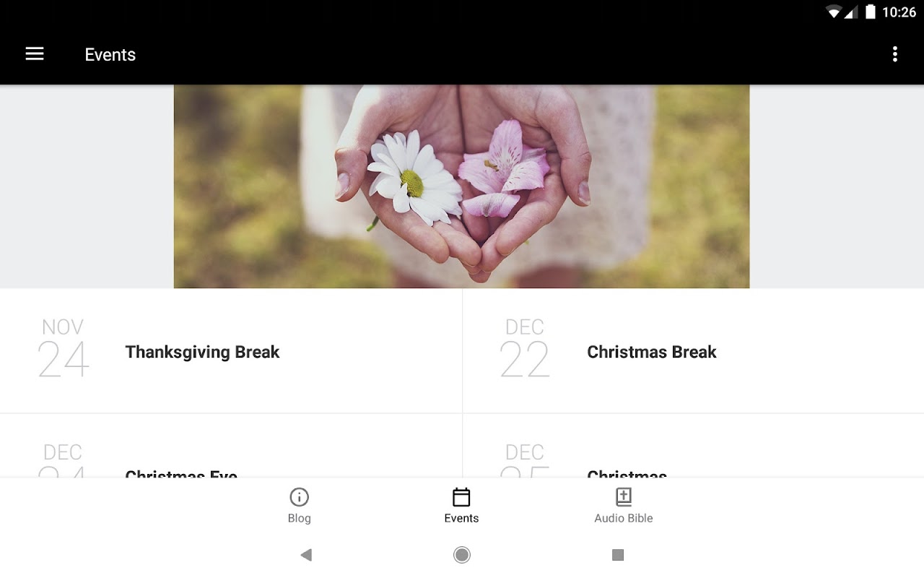Switch to the Blog tab label
This screenshot has width=924, height=578.
(x=299, y=518)
